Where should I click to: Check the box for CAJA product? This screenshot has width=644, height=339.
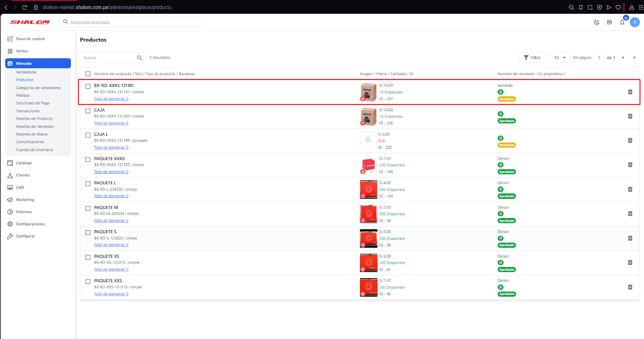tap(88, 111)
